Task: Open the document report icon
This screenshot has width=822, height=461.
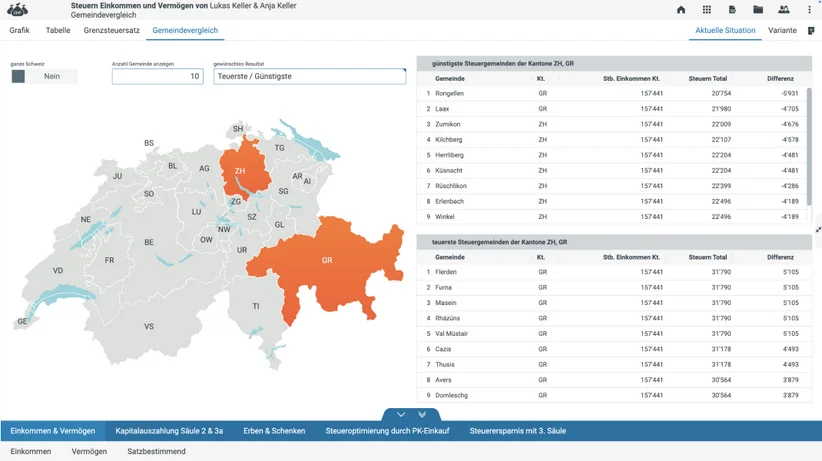Action: point(732,9)
